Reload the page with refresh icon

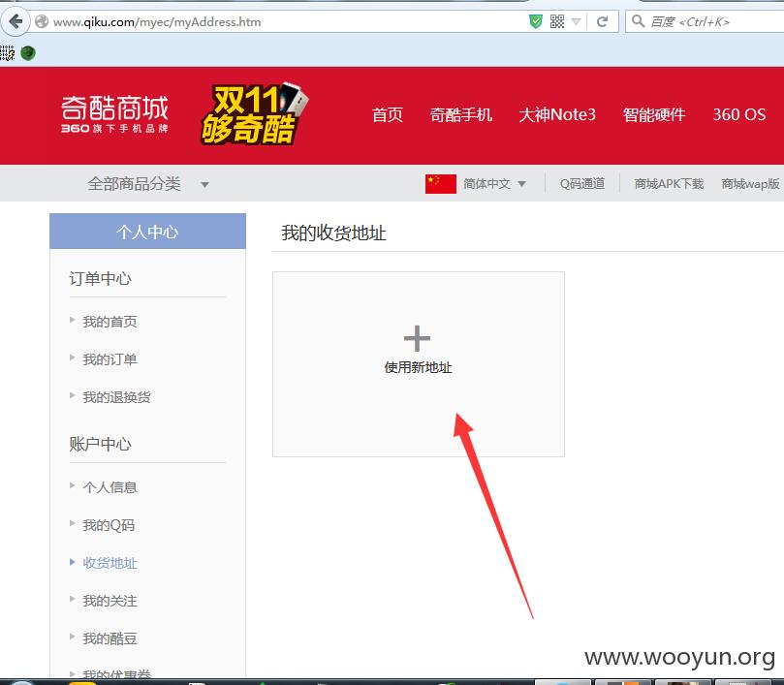pos(602,21)
